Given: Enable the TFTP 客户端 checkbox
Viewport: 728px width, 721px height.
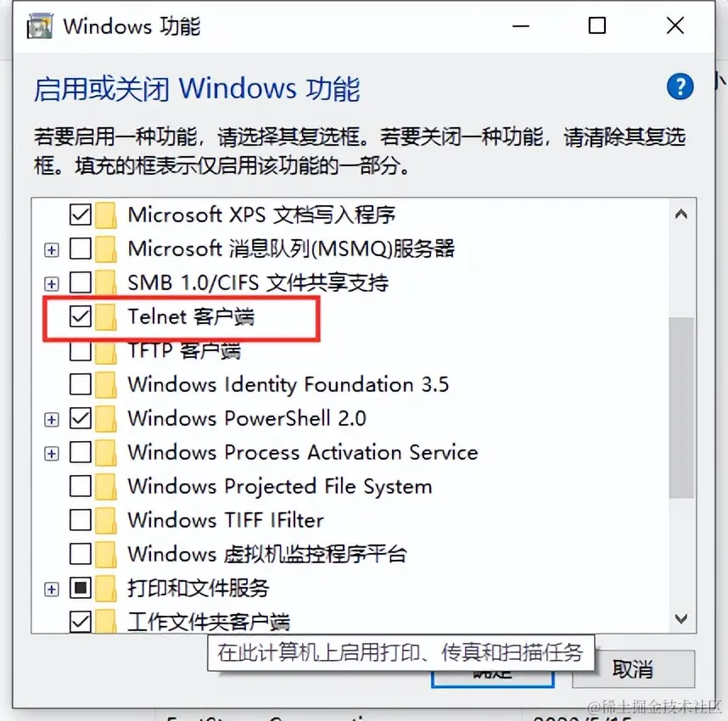Looking at the screenshot, I should 81,351.
